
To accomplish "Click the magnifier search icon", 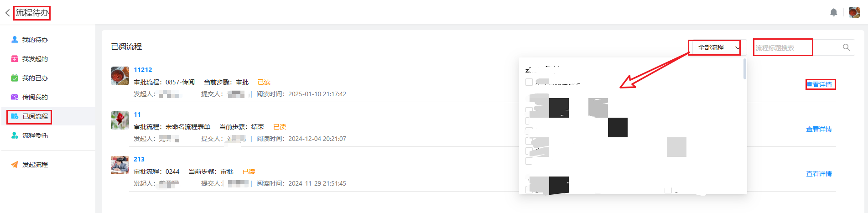I will (x=846, y=47).
